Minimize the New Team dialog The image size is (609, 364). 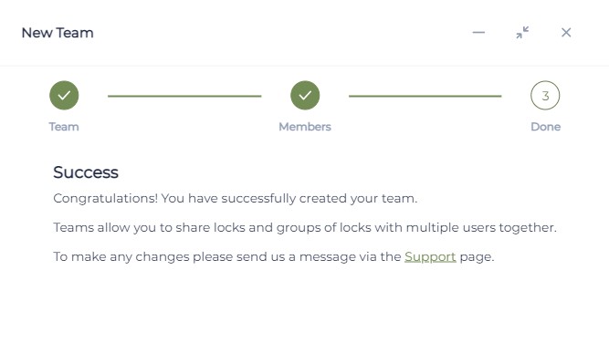[x=478, y=33]
